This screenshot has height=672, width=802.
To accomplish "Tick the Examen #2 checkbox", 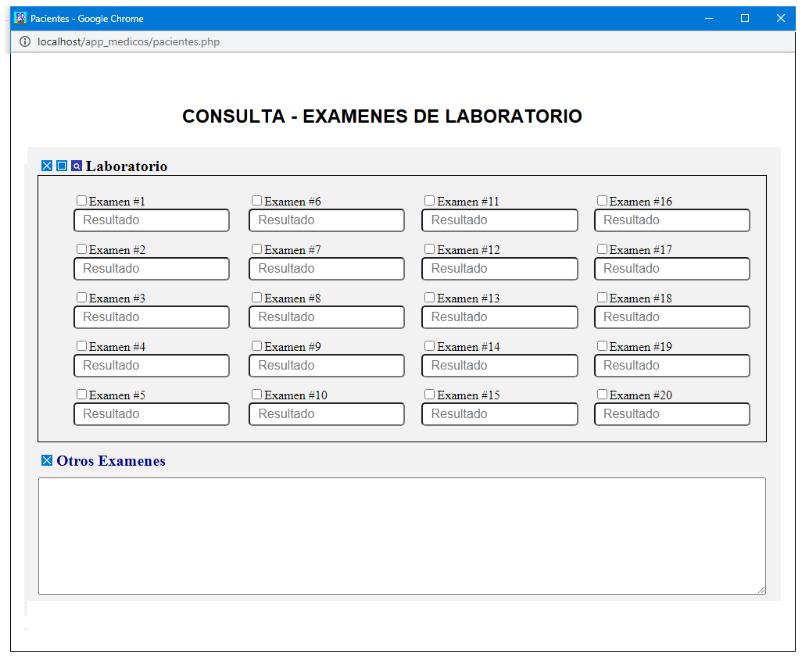I will click(x=81, y=249).
